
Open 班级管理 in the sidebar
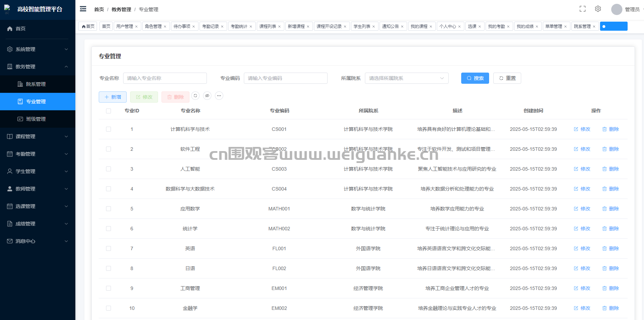click(36, 119)
